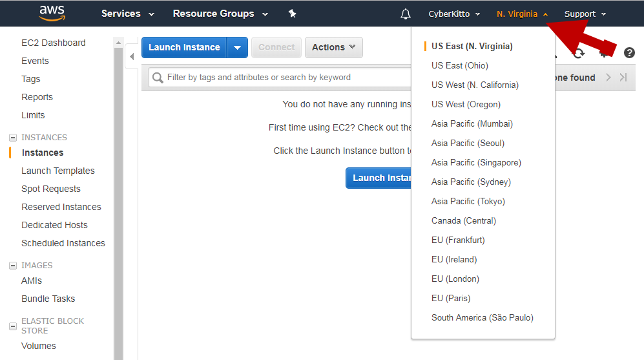Open Instances in sidebar

43,153
